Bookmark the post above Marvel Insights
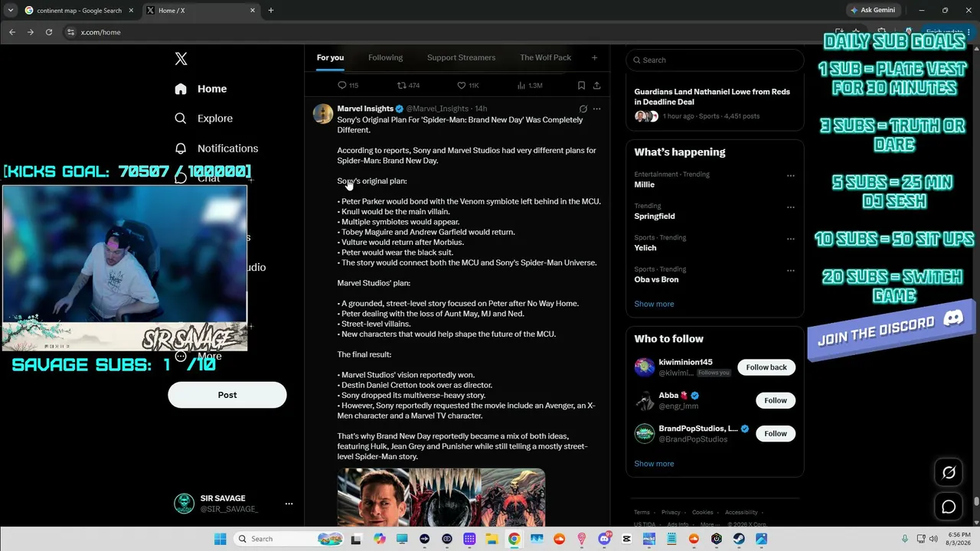Screen dimensions: 980x551 581,85
